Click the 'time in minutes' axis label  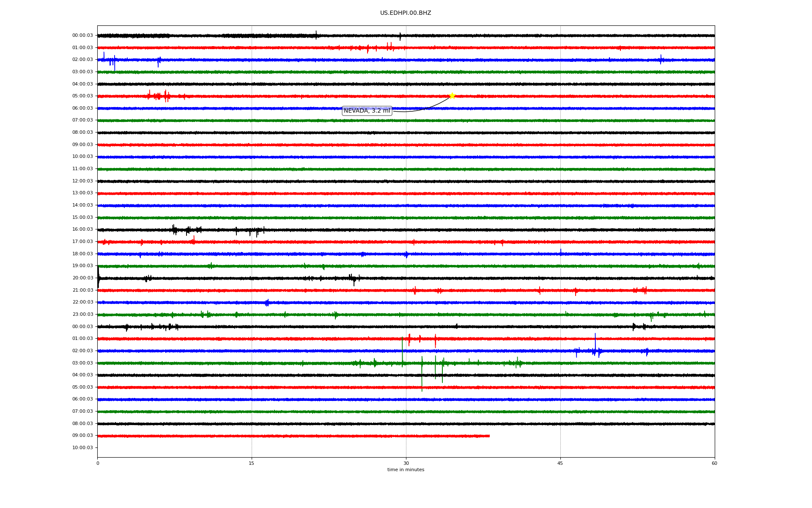point(405,470)
